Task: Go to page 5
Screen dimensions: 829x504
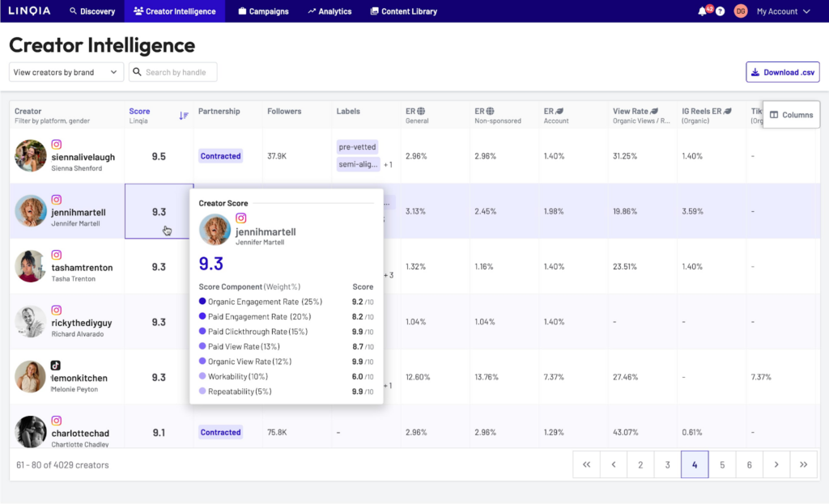Action: point(722,465)
